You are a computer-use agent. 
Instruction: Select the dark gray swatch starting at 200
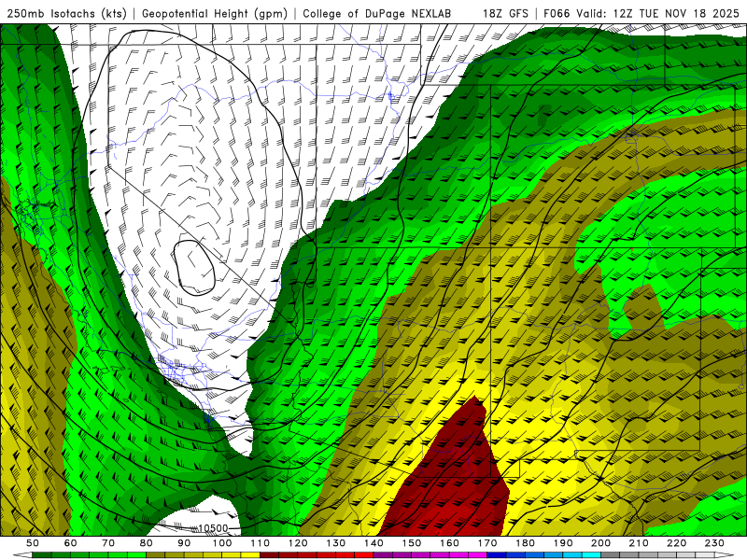[611, 555]
